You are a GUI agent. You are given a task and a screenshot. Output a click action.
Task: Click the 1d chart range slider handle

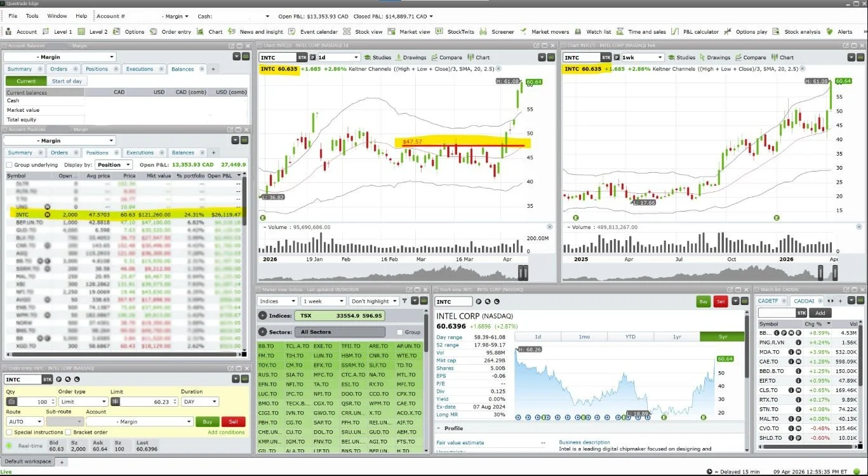coord(523,273)
